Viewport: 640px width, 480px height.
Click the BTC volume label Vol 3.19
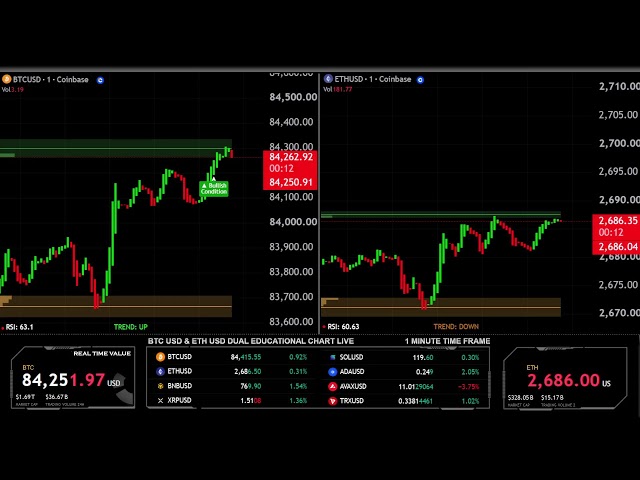13,90
